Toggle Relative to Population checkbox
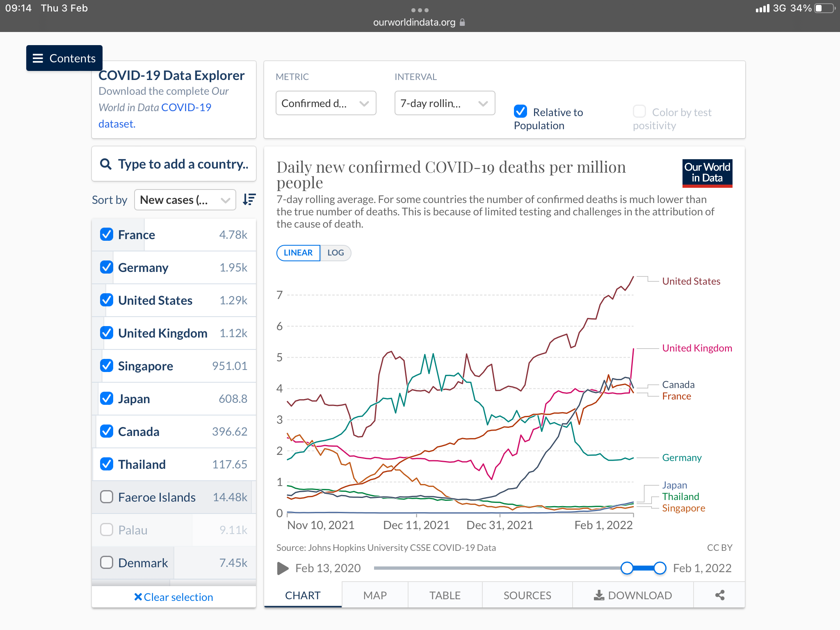840x630 pixels. click(x=520, y=112)
